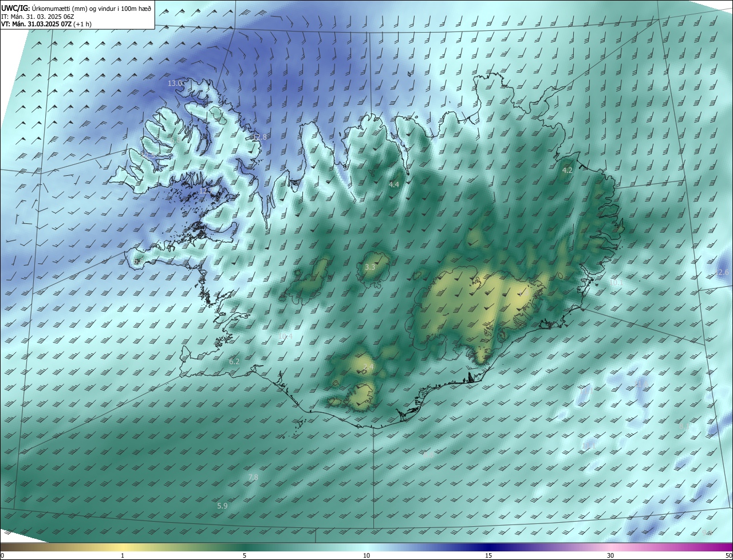Screen dimensions: 733x560
Task: Click the 7.8 value label on the map
Action: (253, 478)
